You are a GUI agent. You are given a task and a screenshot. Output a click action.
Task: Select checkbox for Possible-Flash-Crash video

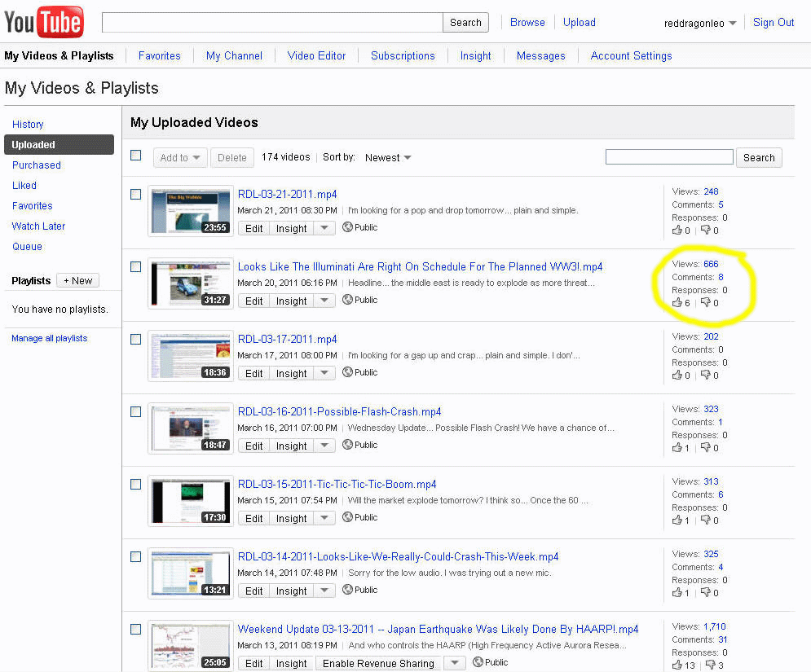coord(135,411)
